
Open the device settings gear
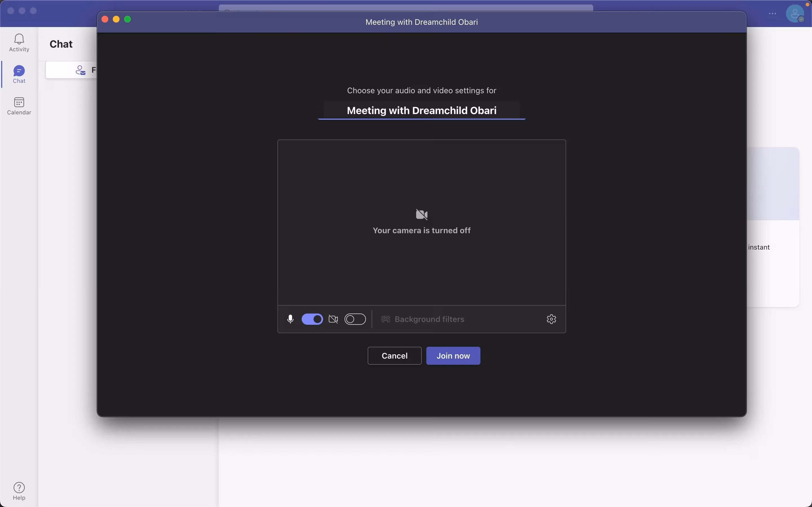coord(551,319)
